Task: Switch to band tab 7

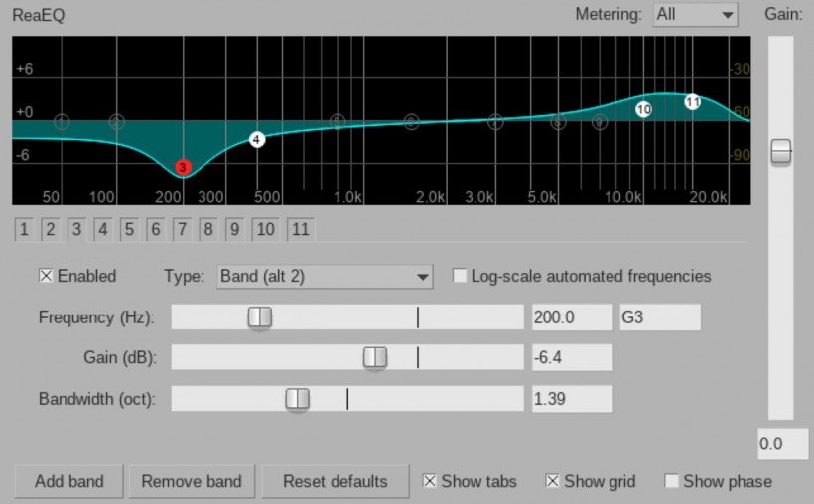Action: 181,230
